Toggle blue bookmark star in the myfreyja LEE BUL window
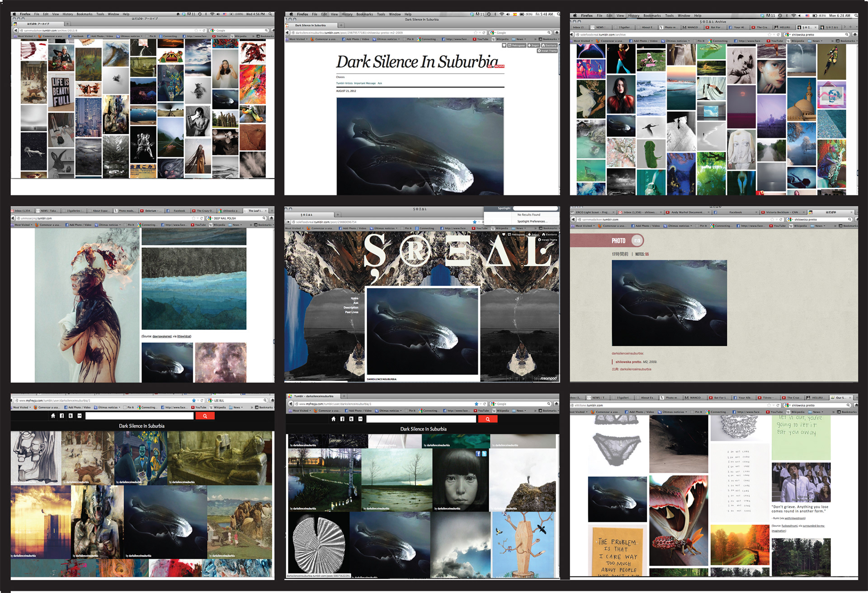Screen dimensions: 868x593 tap(194, 400)
